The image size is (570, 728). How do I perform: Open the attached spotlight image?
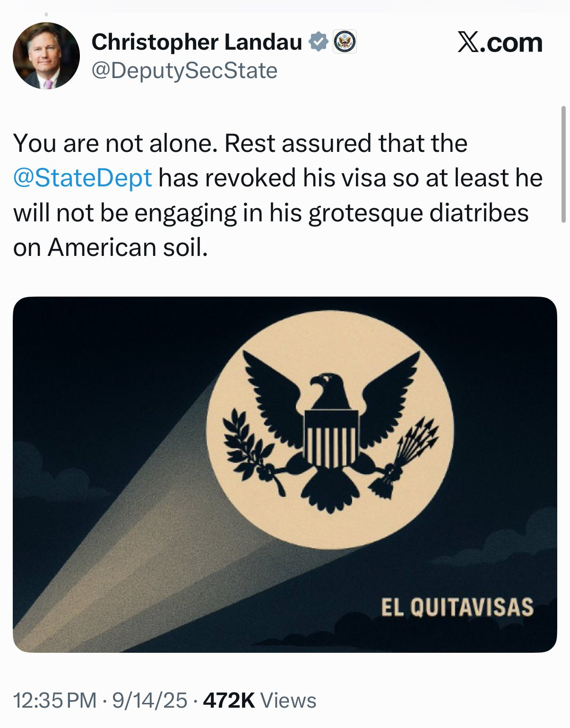pos(285,474)
